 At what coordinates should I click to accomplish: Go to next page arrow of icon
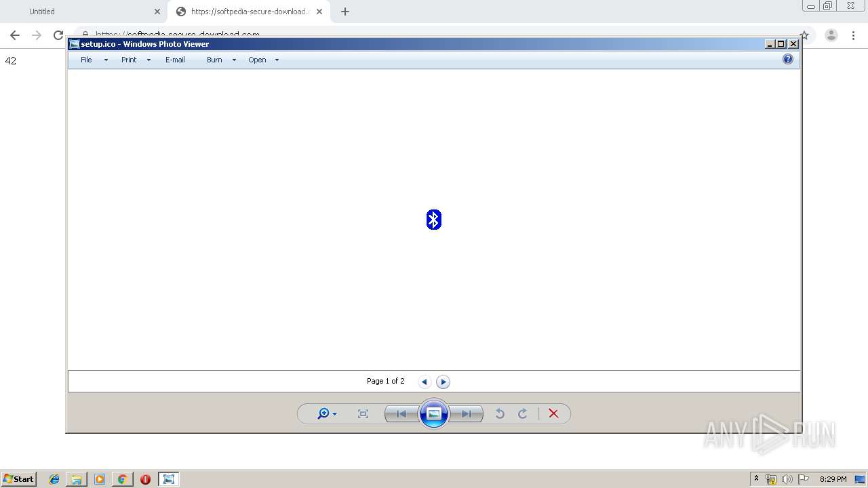pyautogui.click(x=443, y=382)
